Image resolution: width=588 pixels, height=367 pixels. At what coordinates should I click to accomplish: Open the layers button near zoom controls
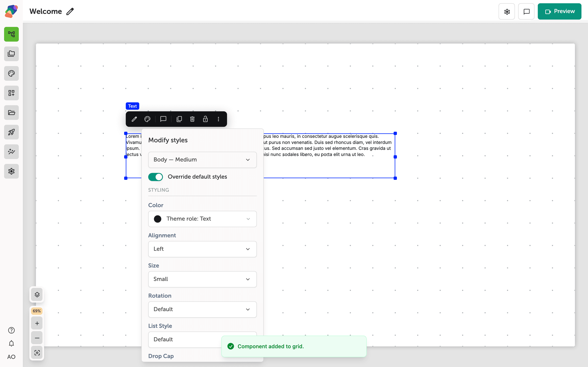(x=37, y=295)
